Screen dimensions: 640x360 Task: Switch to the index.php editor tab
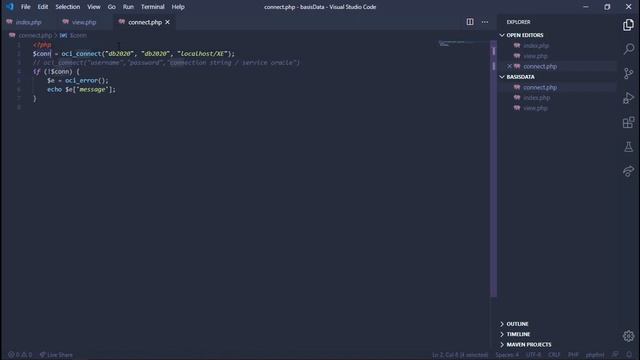click(x=28, y=22)
